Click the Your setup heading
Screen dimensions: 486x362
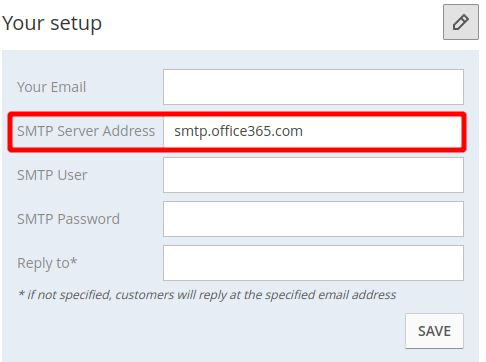click(52, 23)
